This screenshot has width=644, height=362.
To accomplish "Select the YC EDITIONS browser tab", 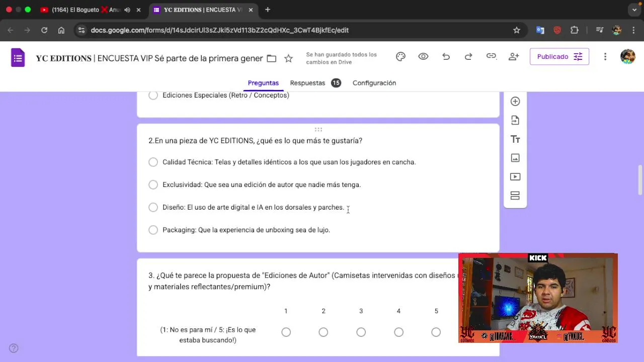I will 203,10.
